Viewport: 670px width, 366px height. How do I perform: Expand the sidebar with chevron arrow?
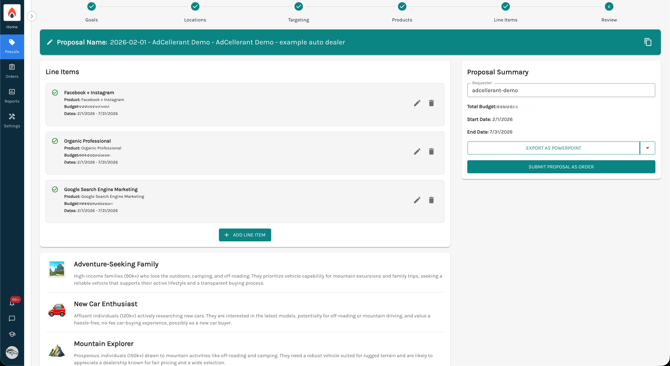coord(32,16)
